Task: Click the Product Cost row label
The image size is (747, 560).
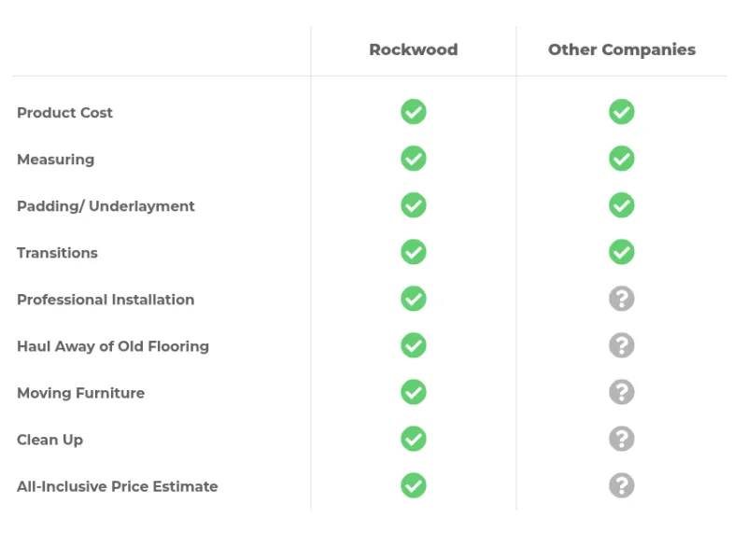Action: [64, 113]
